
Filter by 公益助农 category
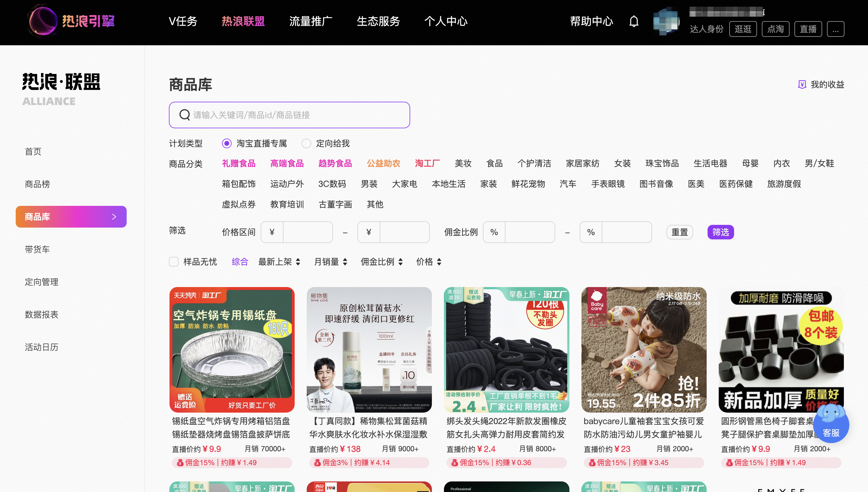(x=383, y=164)
